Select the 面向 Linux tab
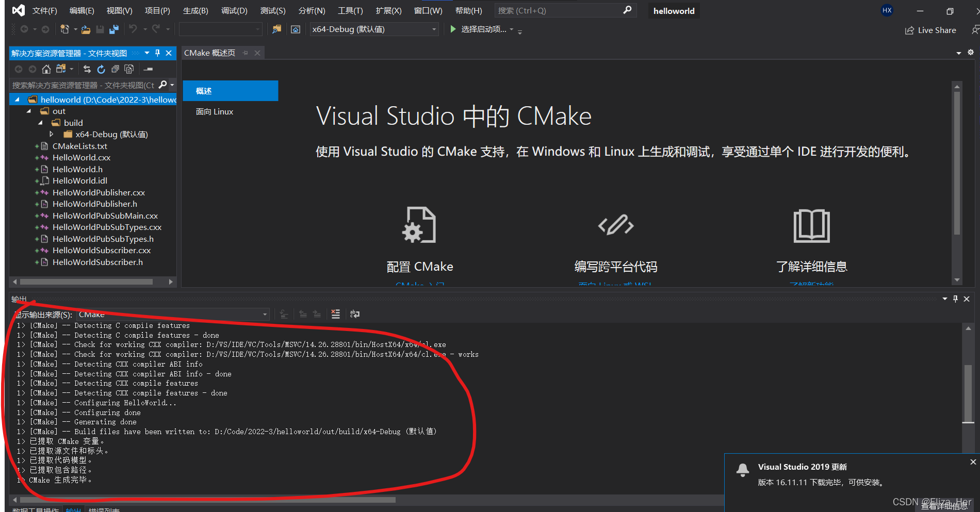 coord(215,112)
